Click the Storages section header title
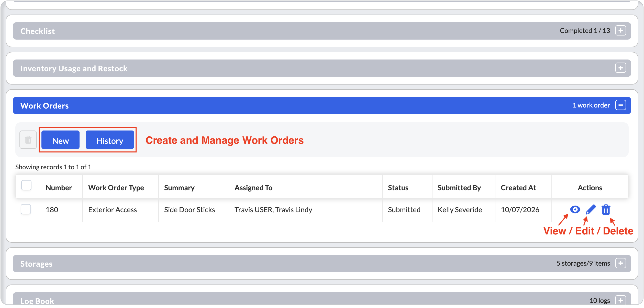The width and height of the screenshot is (644, 308). [x=36, y=264]
